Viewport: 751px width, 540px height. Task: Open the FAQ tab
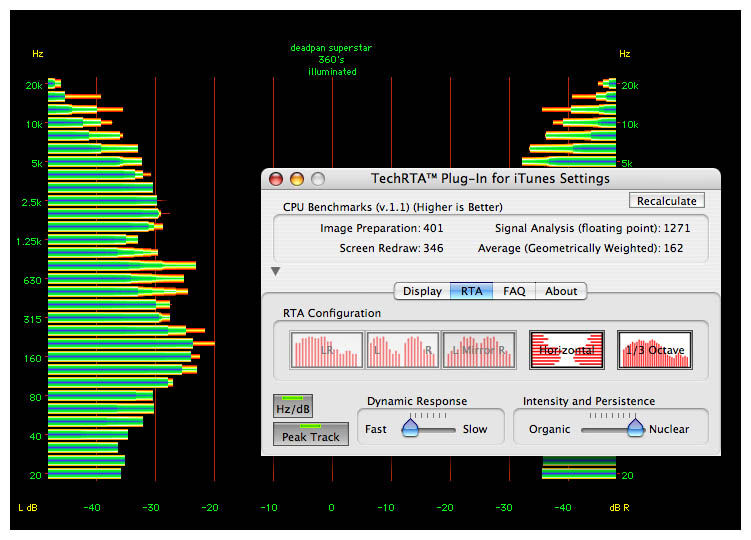coord(514,291)
